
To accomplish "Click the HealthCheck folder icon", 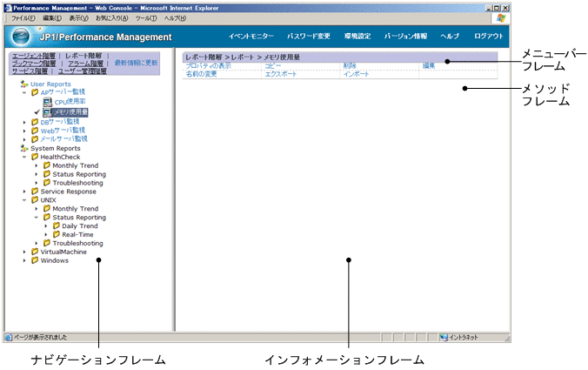I will pos(35,157).
